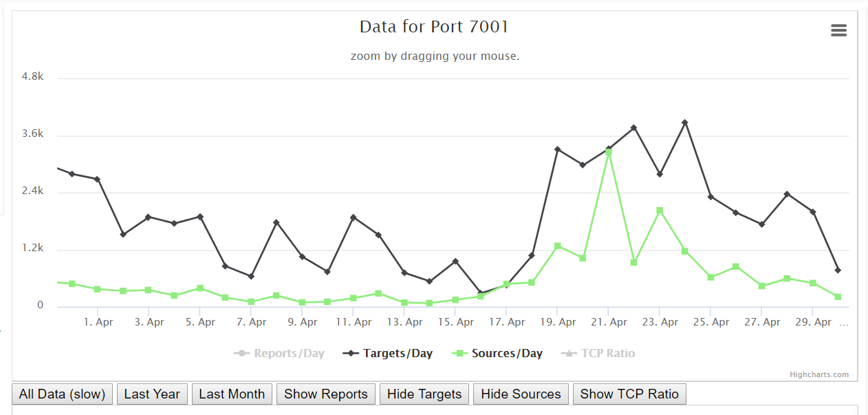Click the Data for Port 7001 title
The width and height of the screenshot is (868, 415).
[434, 27]
